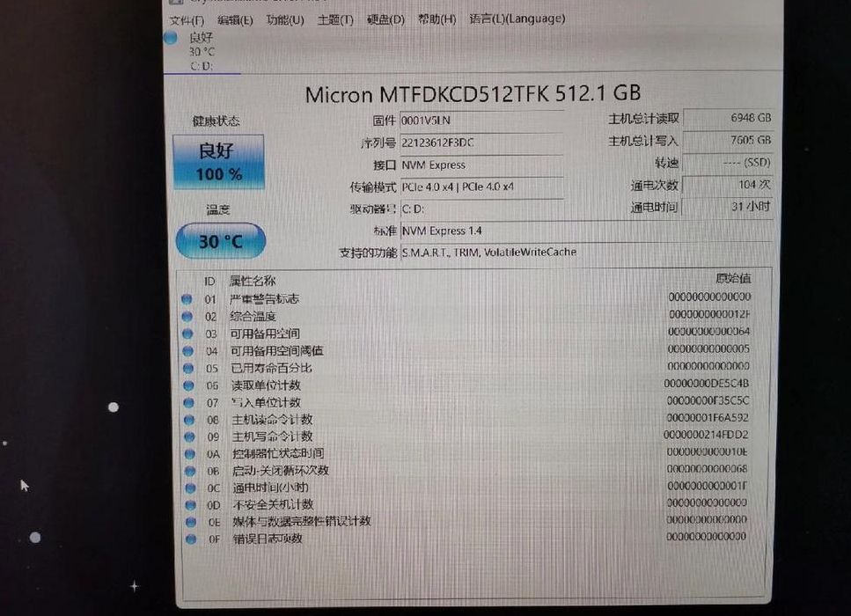The height and width of the screenshot is (616, 851).
Task: Click the Micron MTFDKCD512TFK 512.1 GB title
Action: pyautogui.click(x=473, y=94)
